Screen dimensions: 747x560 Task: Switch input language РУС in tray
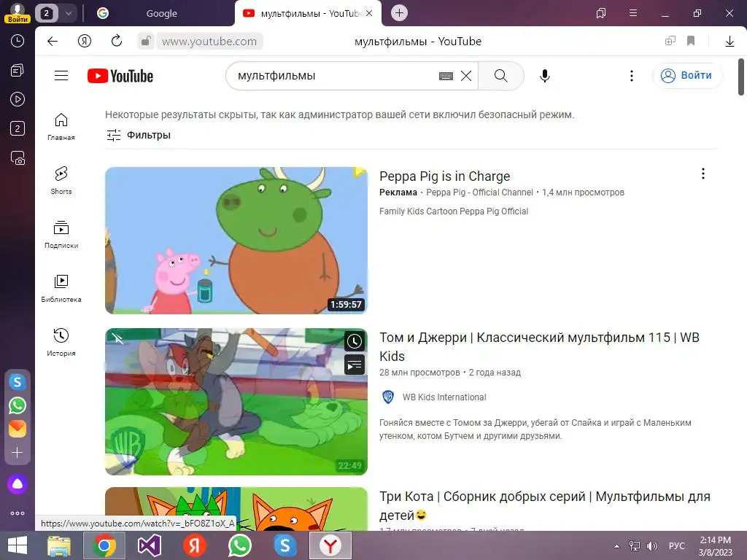click(676, 545)
